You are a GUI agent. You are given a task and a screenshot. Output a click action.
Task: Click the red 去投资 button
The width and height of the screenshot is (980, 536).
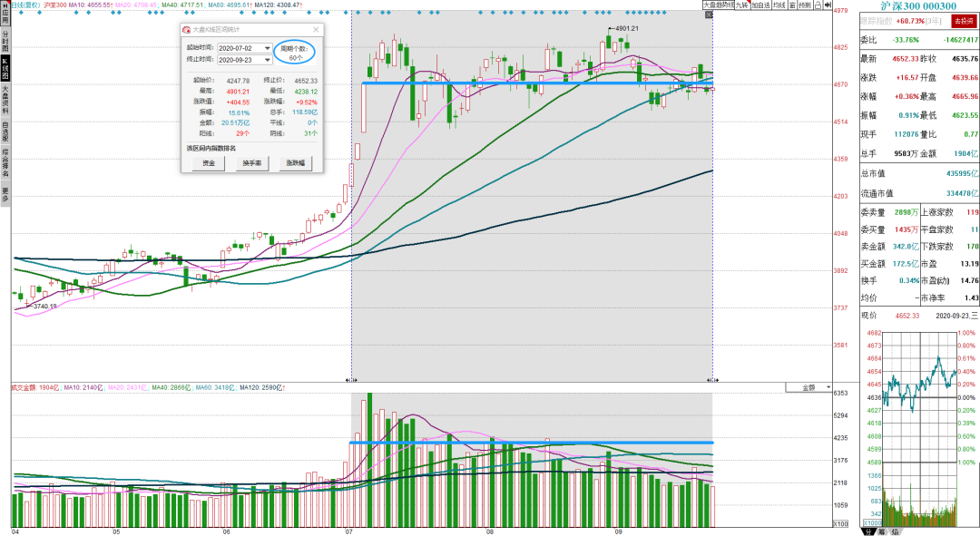click(x=963, y=21)
